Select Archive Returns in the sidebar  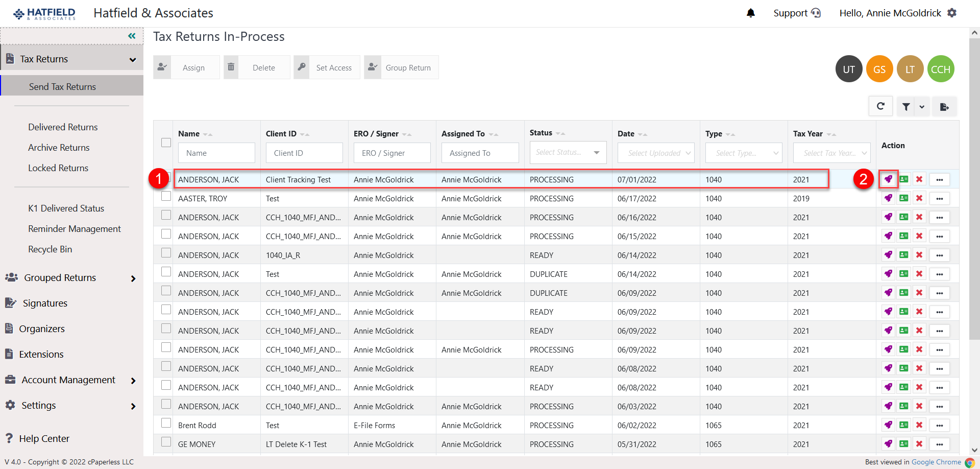point(59,147)
